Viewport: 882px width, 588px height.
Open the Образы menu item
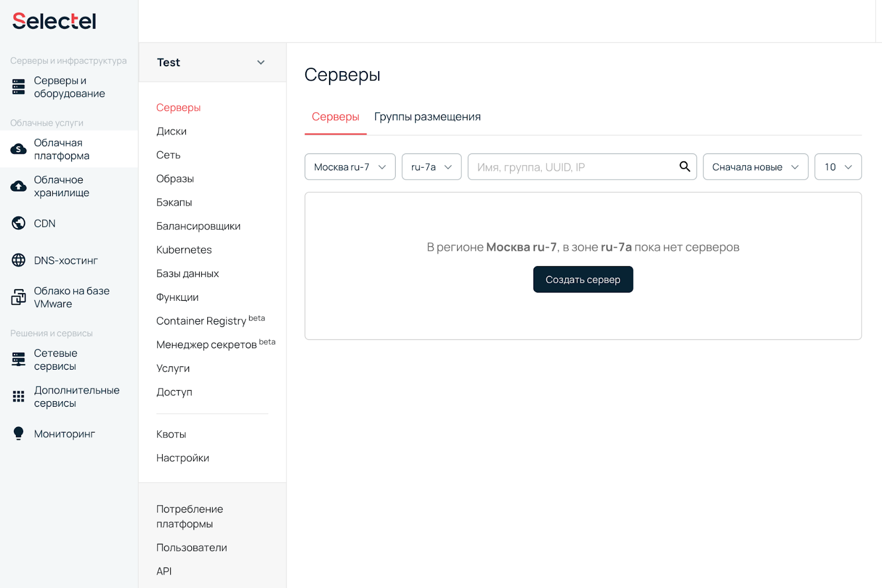[x=175, y=179]
